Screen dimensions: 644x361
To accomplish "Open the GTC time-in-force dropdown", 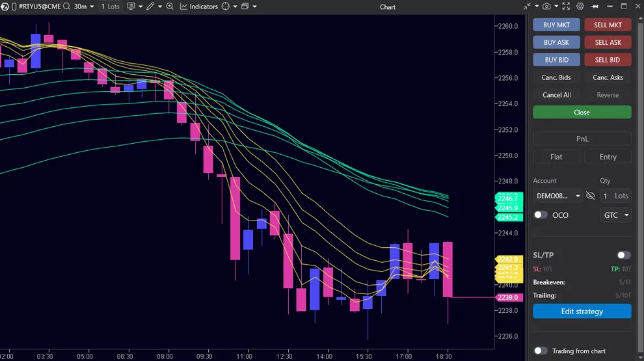I will (x=616, y=215).
